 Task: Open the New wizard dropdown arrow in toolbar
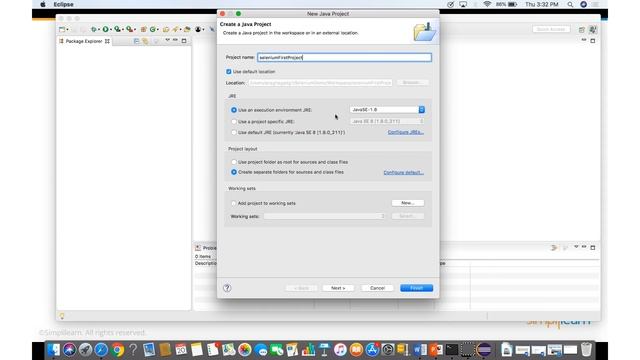coord(68,29)
